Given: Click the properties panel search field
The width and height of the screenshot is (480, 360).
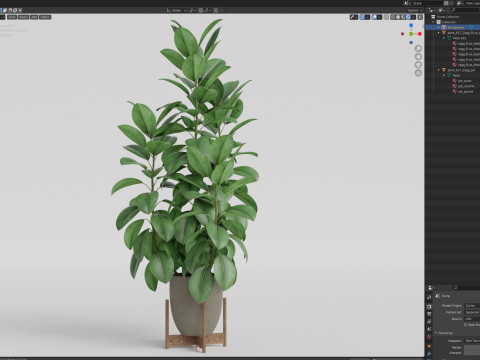Looking at the screenshot, I should click(x=466, y=287).
